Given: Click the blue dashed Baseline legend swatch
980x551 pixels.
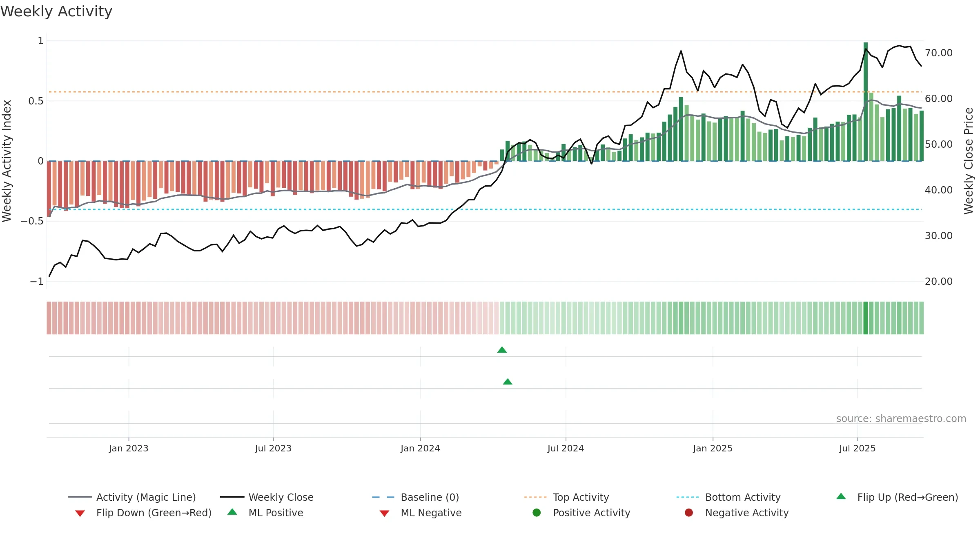Looking at the screenshot, I should click(x=383, y=497).
